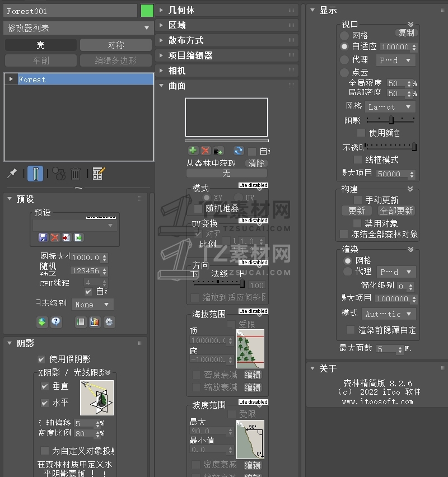Toggle the show end result icon
The width and height of the screenshot is (448, 477).
(35, 174)
